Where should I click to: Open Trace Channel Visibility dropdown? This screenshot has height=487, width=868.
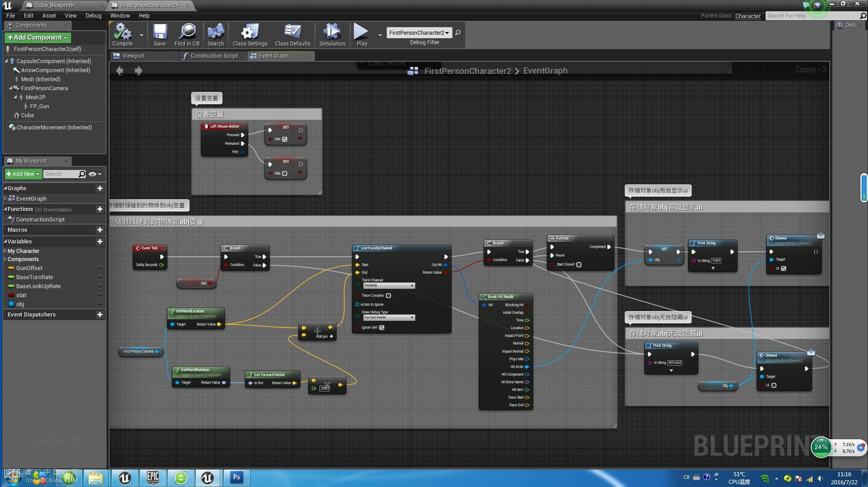pos(389,285)
